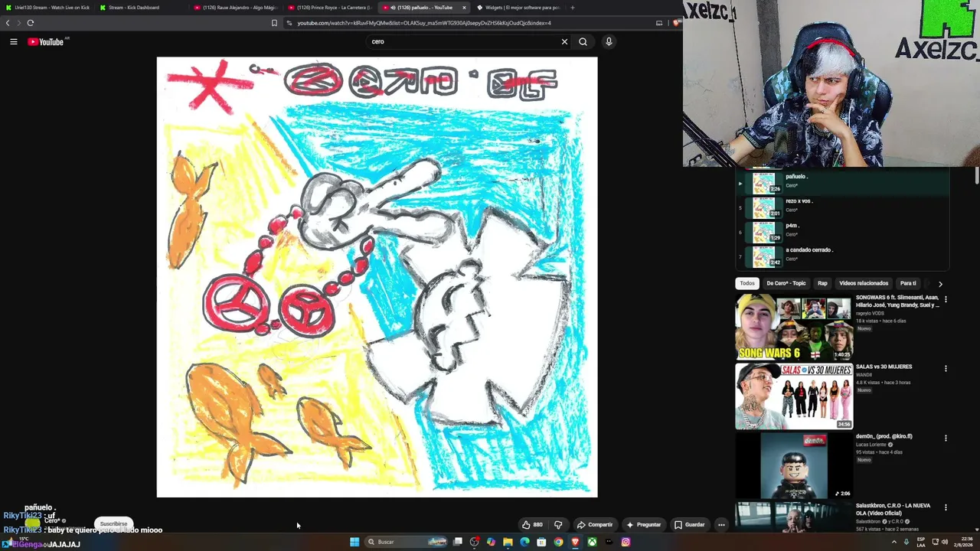The width and height of the screenshot is (980, 551).
Task: Bookmark this page with the bookmark icon
Action: pos(274,23)
